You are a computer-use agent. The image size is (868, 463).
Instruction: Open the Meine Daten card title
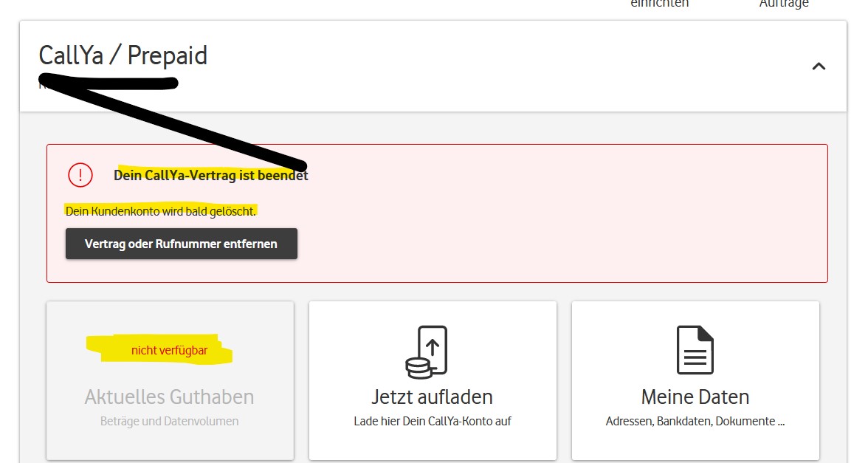click(x=695, y=397)
